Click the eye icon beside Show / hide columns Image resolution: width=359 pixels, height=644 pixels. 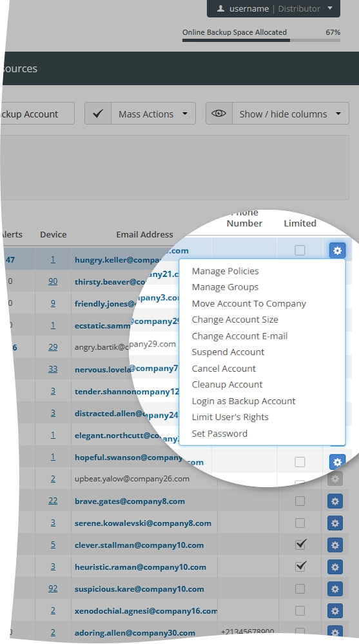tap(218, 114)
